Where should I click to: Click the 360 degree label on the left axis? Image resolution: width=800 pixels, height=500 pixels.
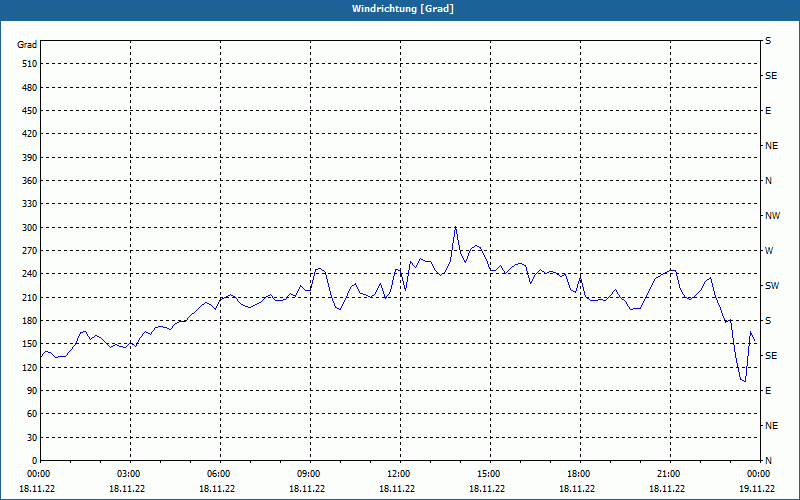[29, 181]
